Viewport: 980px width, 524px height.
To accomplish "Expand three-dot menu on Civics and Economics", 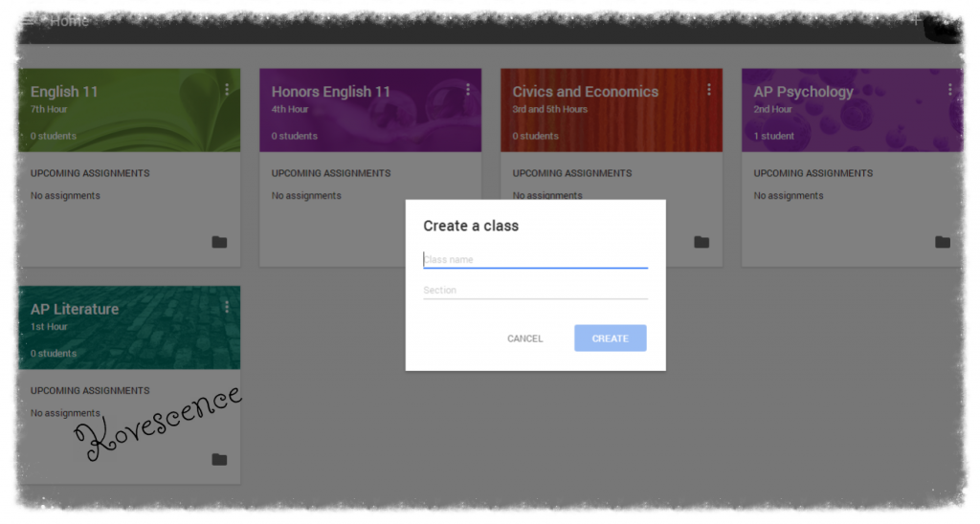I will (x=709, y=90).
